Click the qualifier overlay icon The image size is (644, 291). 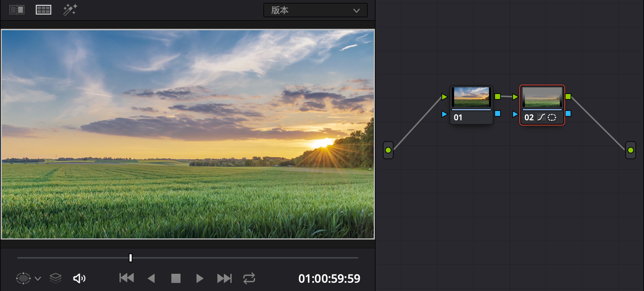pyautogui.click(x=23, y=278)
